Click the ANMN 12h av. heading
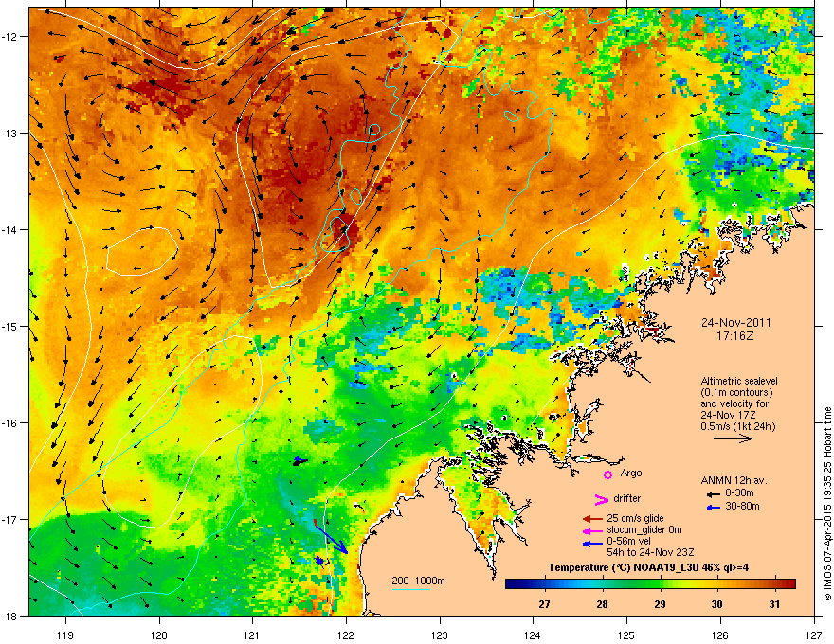This screenshot has height=644, width=834. tap(734, 480)
